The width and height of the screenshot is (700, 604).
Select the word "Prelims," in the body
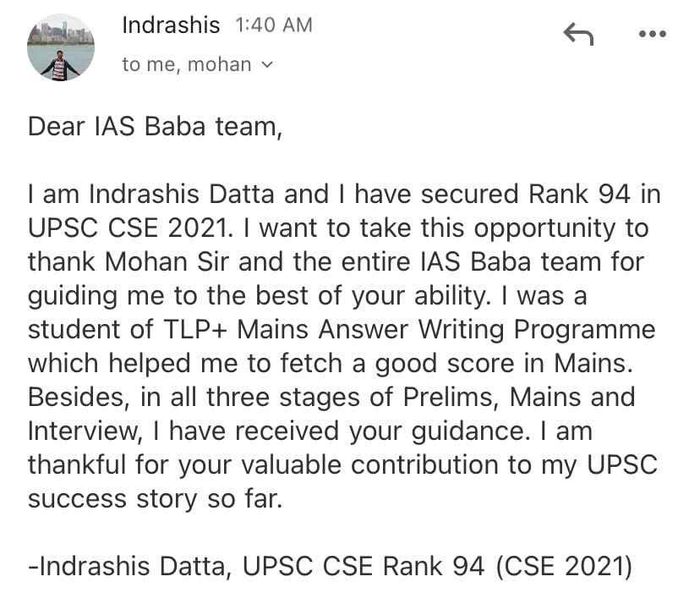tap(451, 398)
